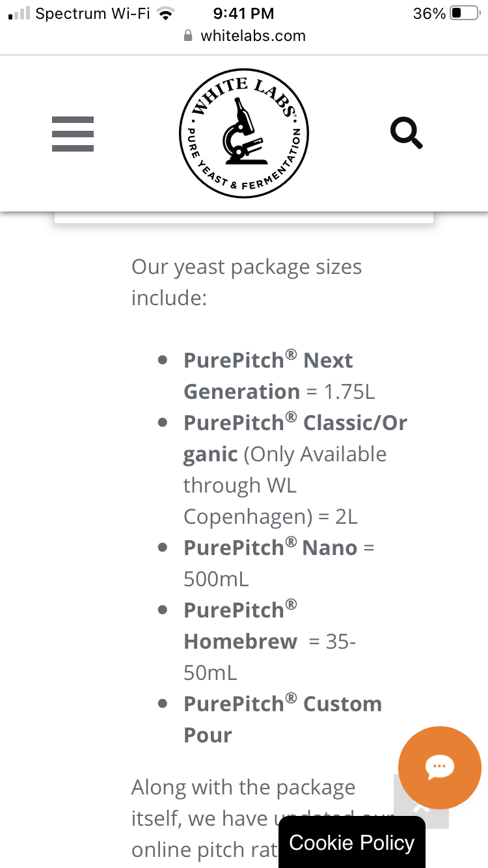Open the Cookie Policy banner

click(x=352, y=843)
